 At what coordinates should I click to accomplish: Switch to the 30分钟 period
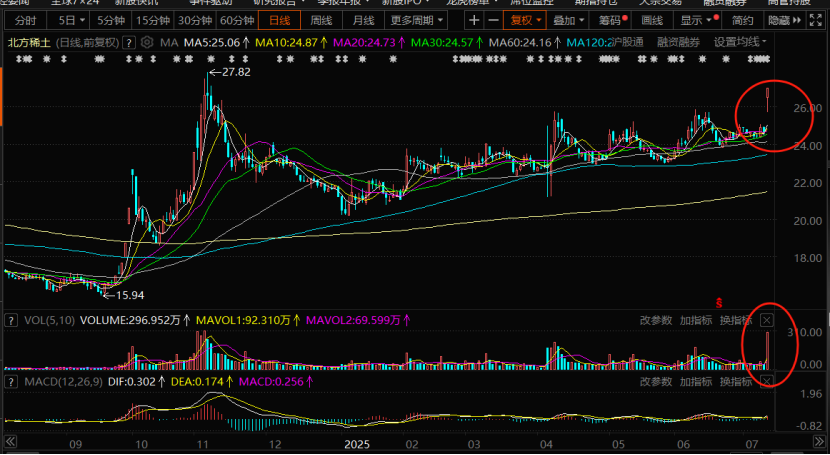tap(195, 21)
